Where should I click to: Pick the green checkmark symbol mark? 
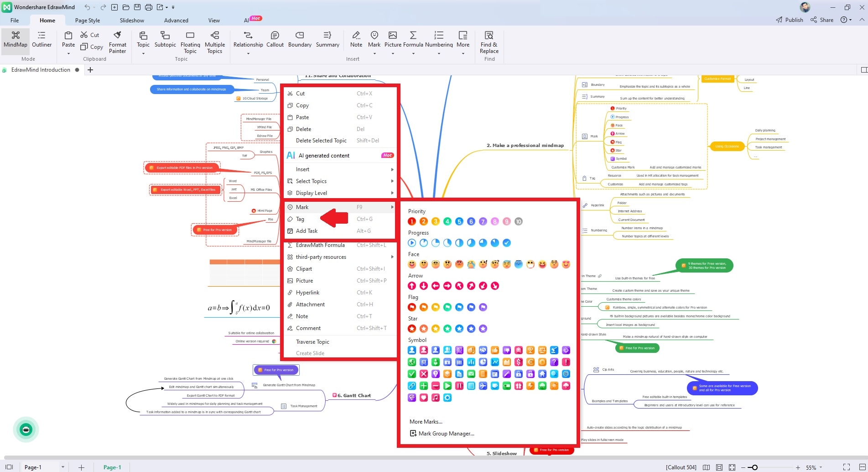point(412,374)
